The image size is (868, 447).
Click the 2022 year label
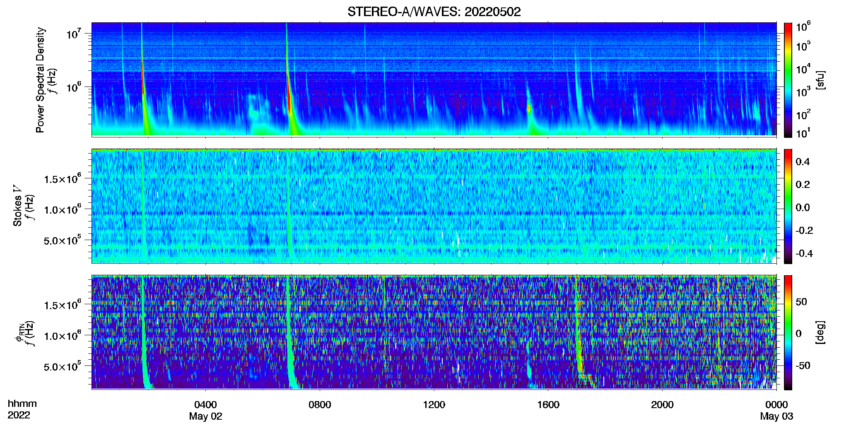pyautogui.click(x=19, y=415)
